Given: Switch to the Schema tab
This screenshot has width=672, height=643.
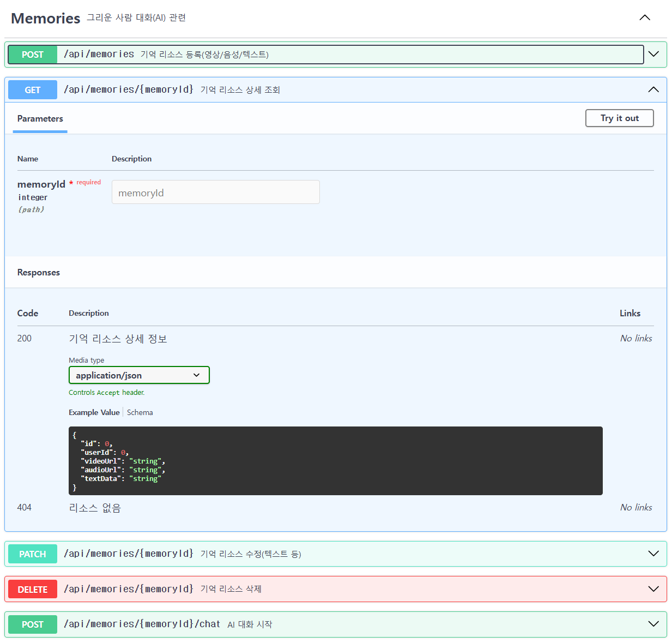Looking at the screenshot, I should click(x=140, y=412).
